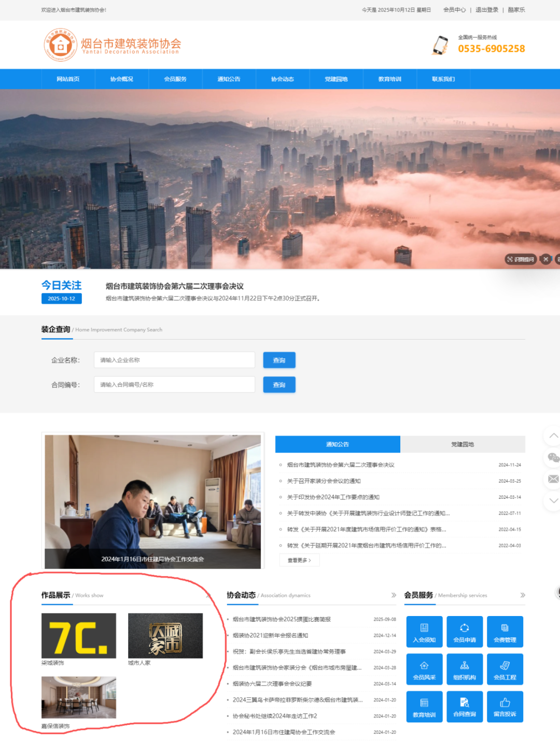Screen dimensions: 560x742
Task: Click the envelope mail icon in floating sidebar
Action: pyautogui.click(x=554, y=479)
